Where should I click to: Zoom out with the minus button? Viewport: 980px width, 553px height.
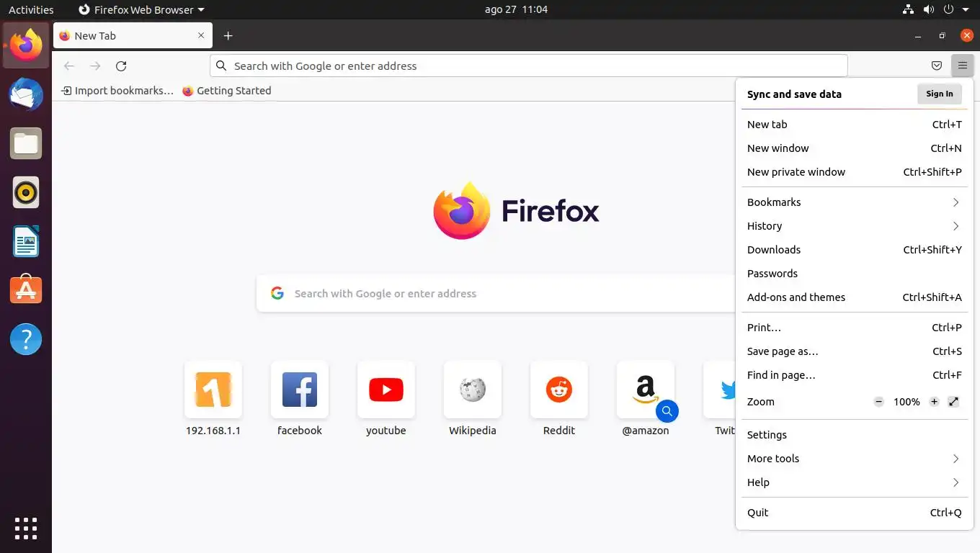[x=878, y=402]
